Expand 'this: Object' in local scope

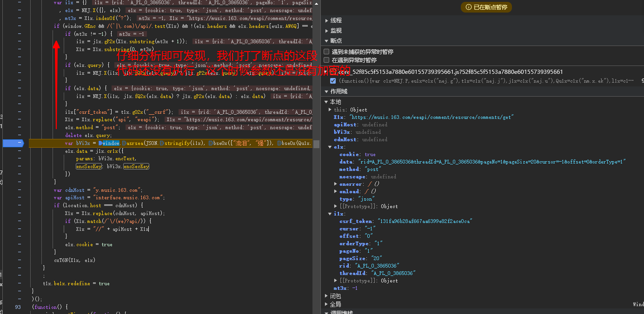coord(330,110)
